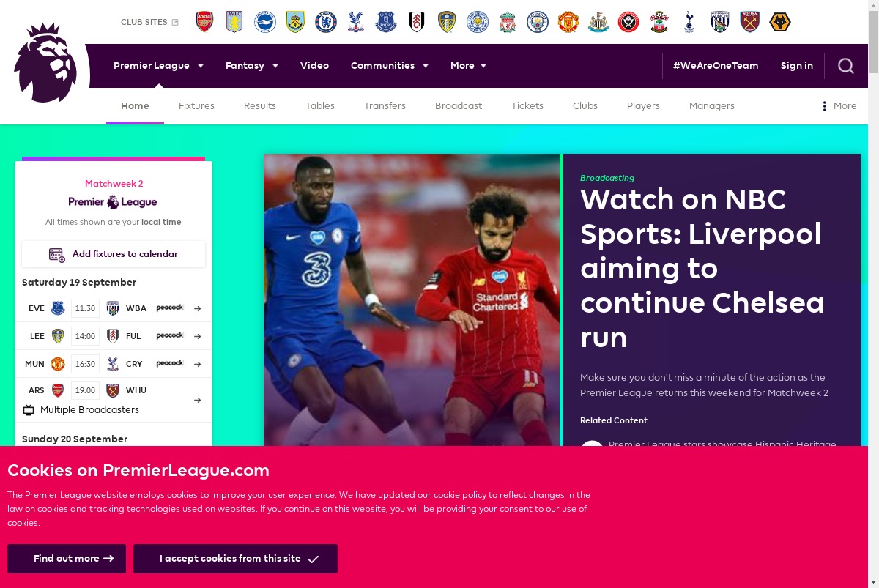Click the 14:00 kickoff time for LEE vs FUL
This screenshot has width=879, height=588.
(x=85, y=336)
